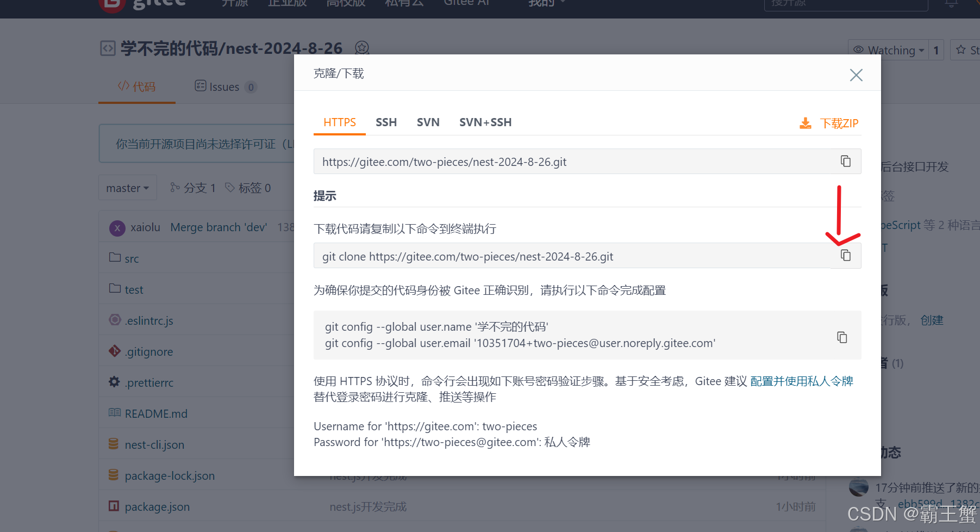This screenshot has height=532, width=980.
Task: Open the repository title nest-2024-8-26
Action: click(284, 48)
